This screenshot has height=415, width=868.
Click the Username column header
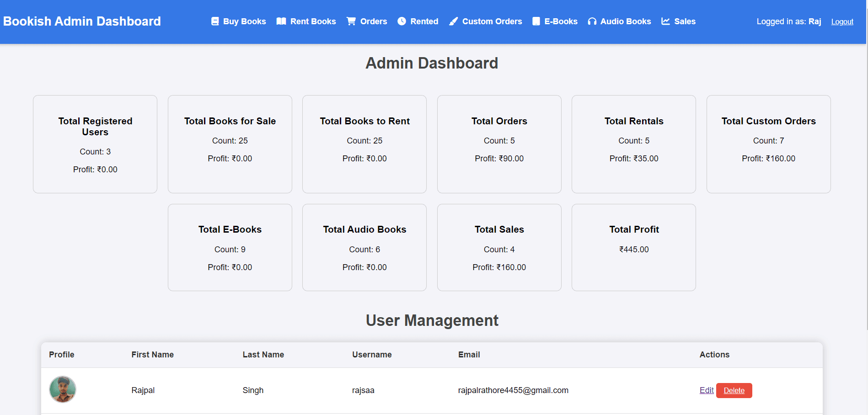coord(372,355)
